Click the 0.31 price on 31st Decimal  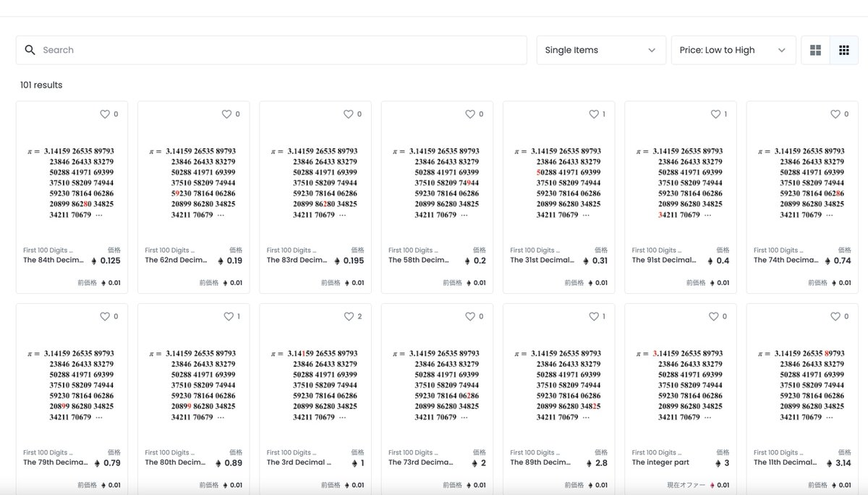click(x=600, y=261)
